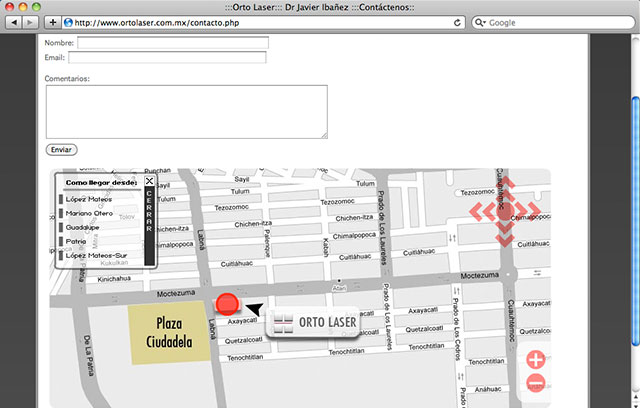
Task: Go back with the browser back arrow
Action: point(14,22)
